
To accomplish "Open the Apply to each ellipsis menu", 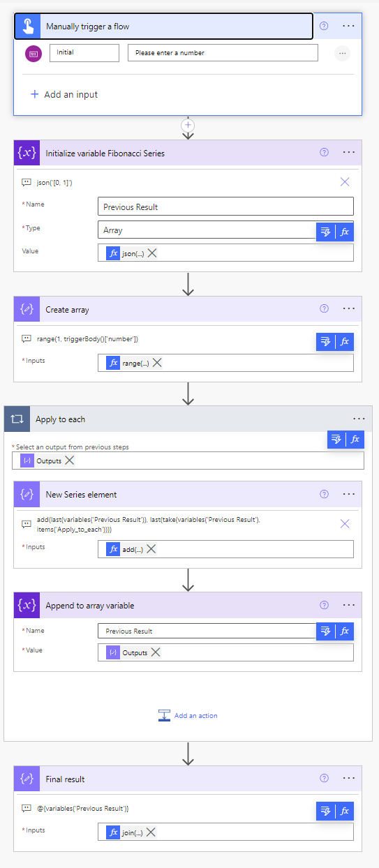I will (x=359, y=419).
